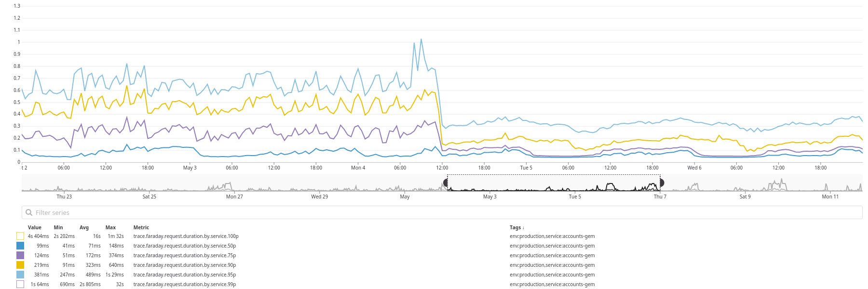
Task: Sort legend by Metric column header
Action: (141, 227)
